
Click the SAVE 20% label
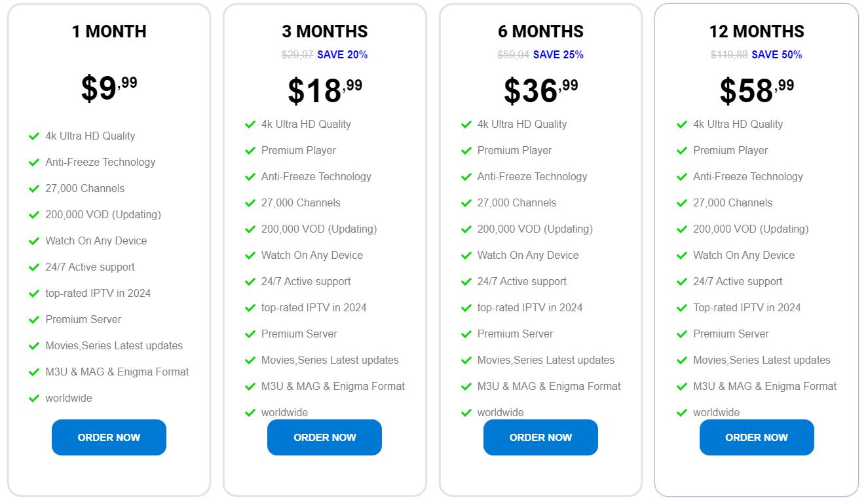(x=343, y=55)
